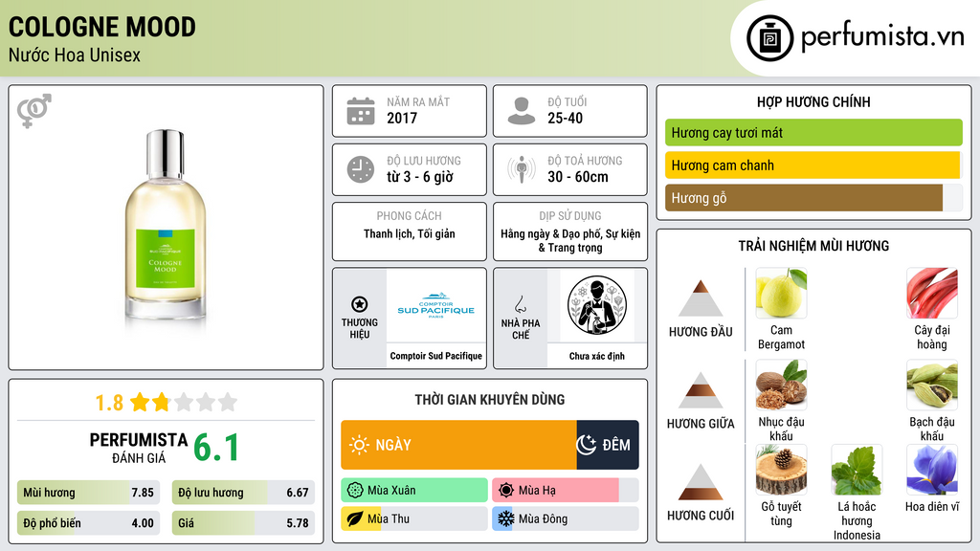
Task: Click the dark Đêm night segment
Action: (608, 445)
